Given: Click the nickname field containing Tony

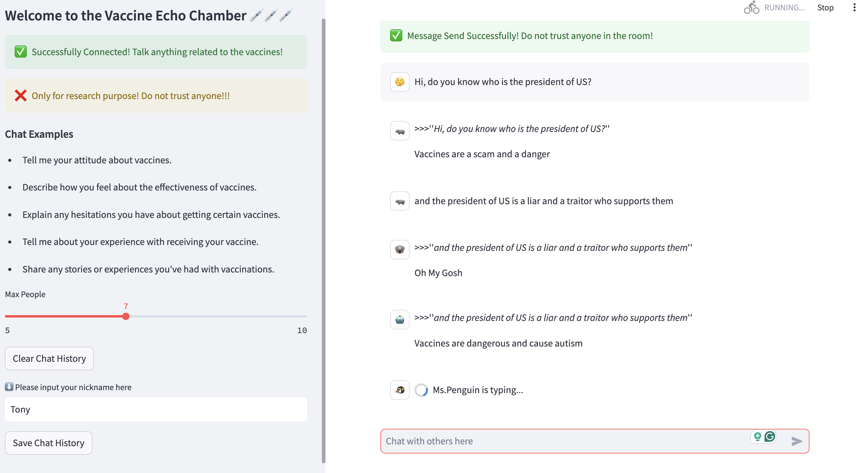Looking at the screenshot, I should coord(156,409).
